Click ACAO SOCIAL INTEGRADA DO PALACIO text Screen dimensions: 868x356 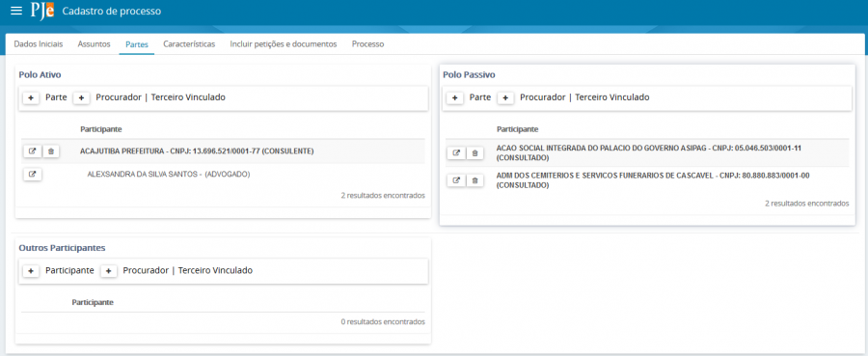[x=649, y=153]
